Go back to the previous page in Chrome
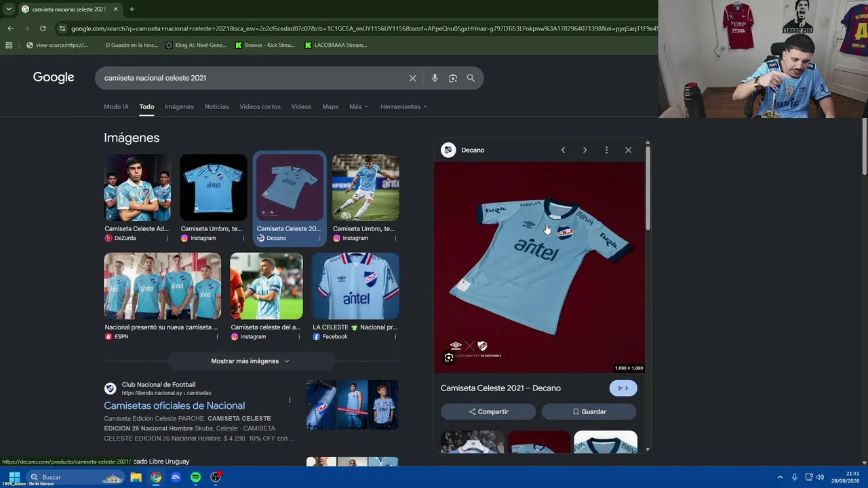This screenshot has width=868, height=488. pos(10,28)
